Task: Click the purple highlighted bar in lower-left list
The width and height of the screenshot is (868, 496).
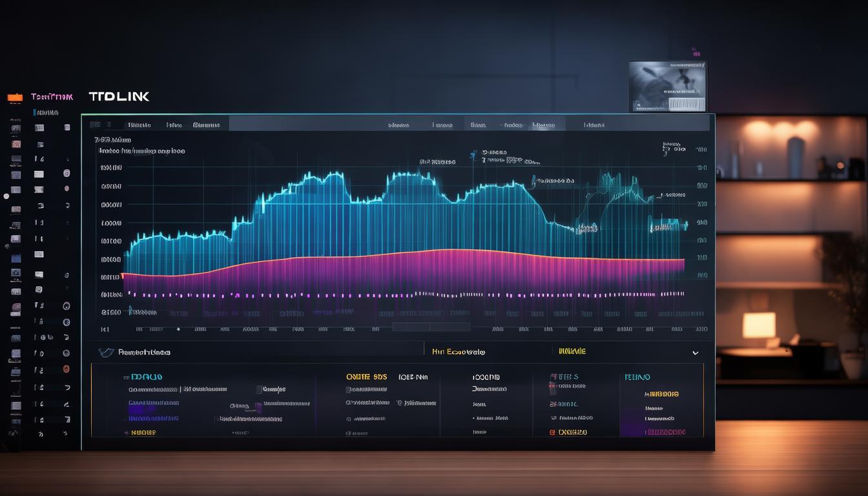Action: [143, 408]
